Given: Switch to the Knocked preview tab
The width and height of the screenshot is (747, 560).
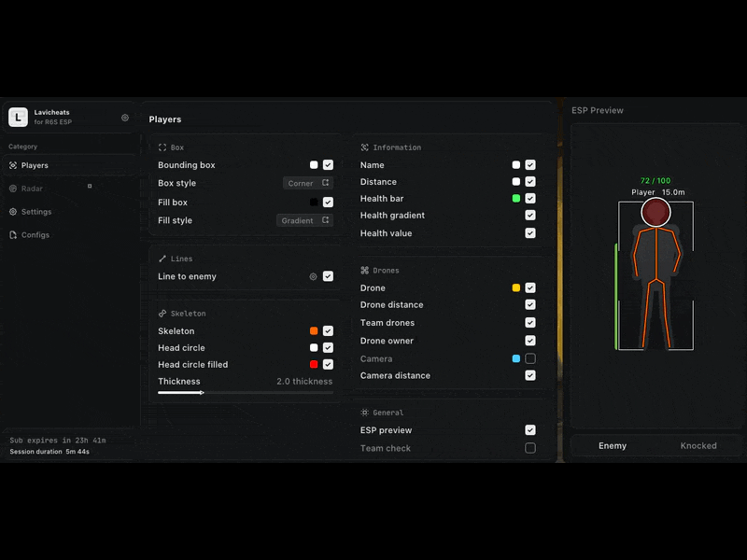Looking at the screenshot, I should (x=698, y=446).
